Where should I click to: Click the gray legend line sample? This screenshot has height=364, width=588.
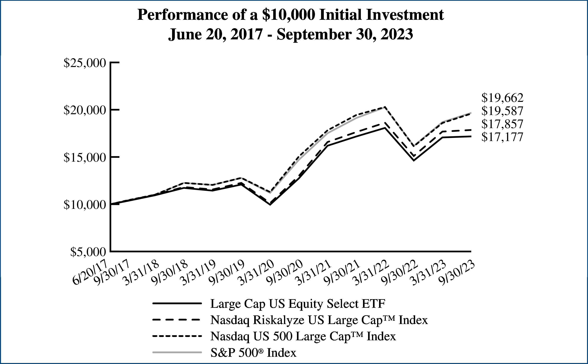click(x=177, y=352)
